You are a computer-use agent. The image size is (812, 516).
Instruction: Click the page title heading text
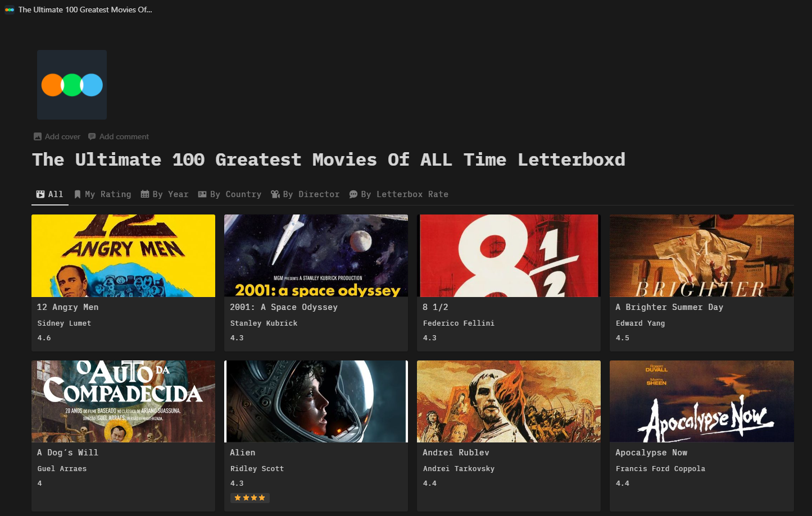pyautogui.click(x=329, y=159)
